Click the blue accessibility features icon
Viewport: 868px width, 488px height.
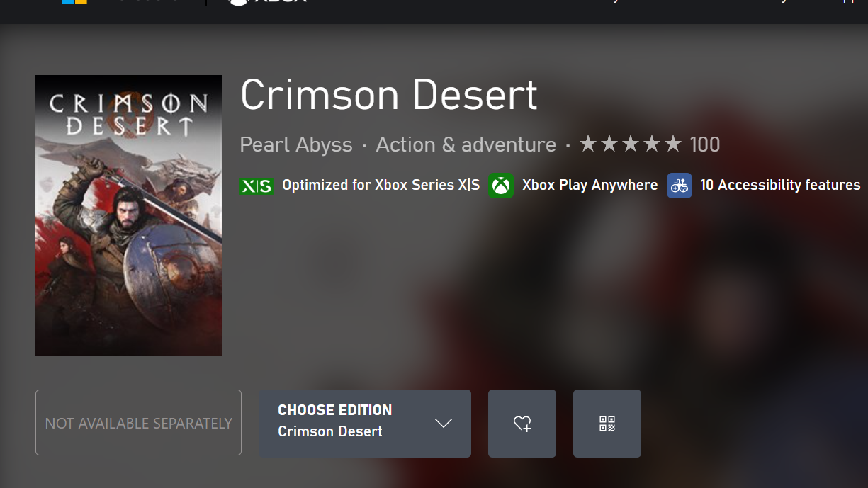click(680, 186)
